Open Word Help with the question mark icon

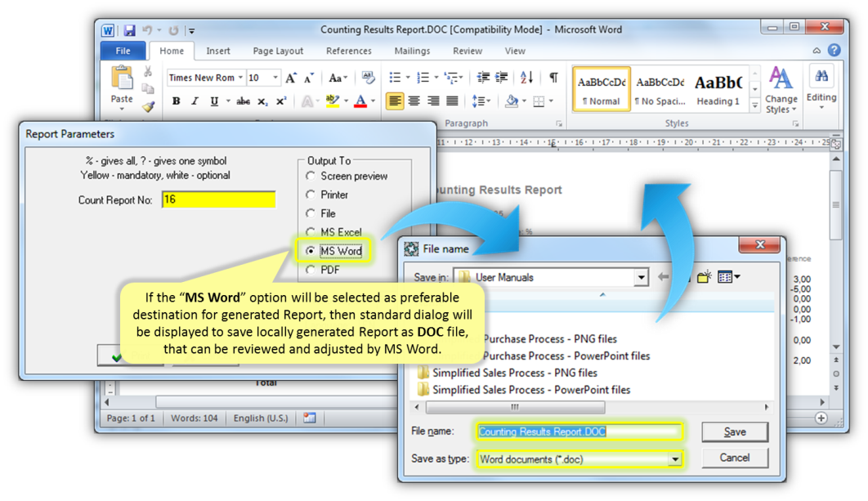[x=834, y=51]
